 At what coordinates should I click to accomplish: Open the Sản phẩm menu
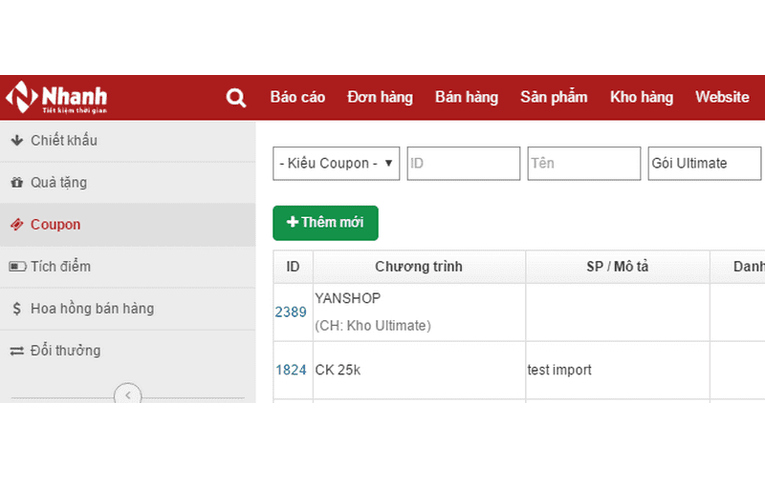tap(554, 97)
